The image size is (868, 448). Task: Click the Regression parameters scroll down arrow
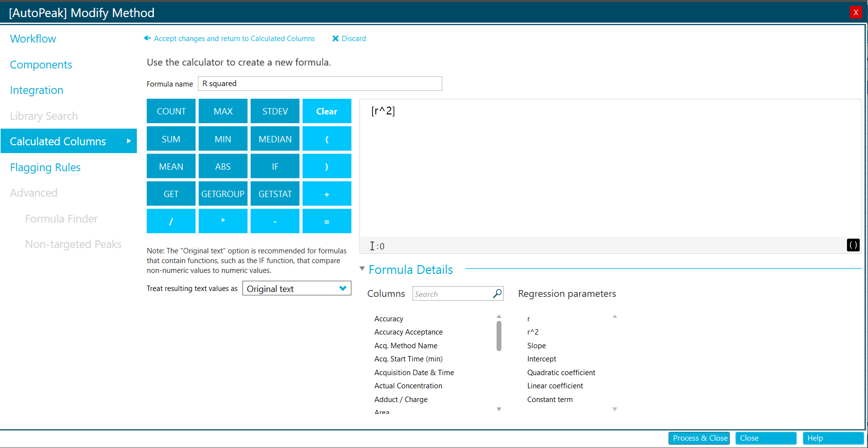pyautogui.click(x=615, y=409)
